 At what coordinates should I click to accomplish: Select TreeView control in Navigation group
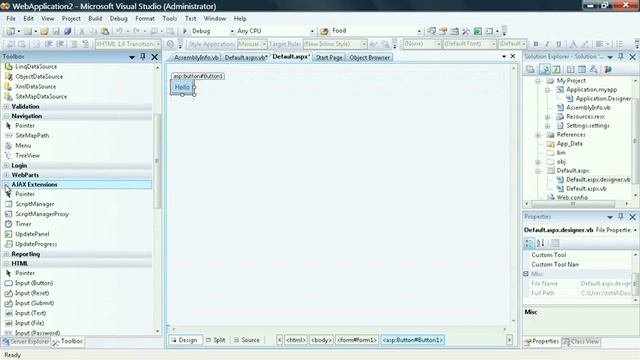tap(28, 156)
